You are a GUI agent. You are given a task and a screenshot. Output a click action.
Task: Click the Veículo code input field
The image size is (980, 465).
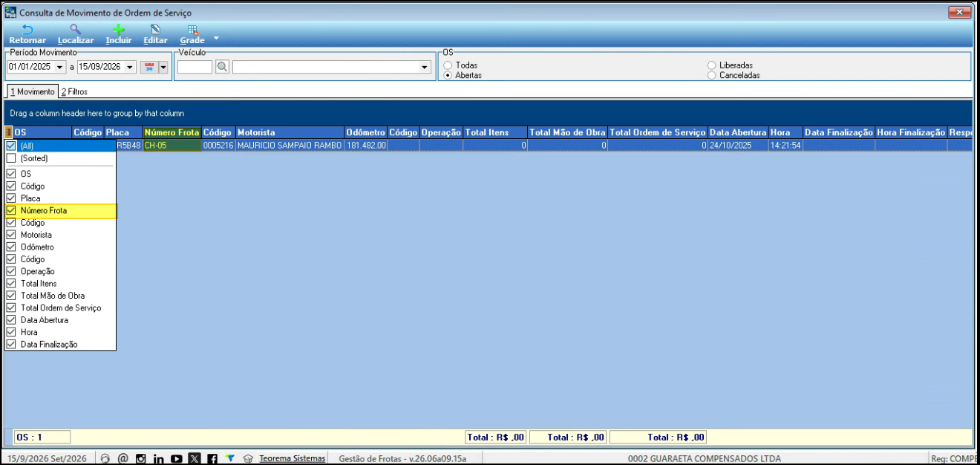coord(195,67)
